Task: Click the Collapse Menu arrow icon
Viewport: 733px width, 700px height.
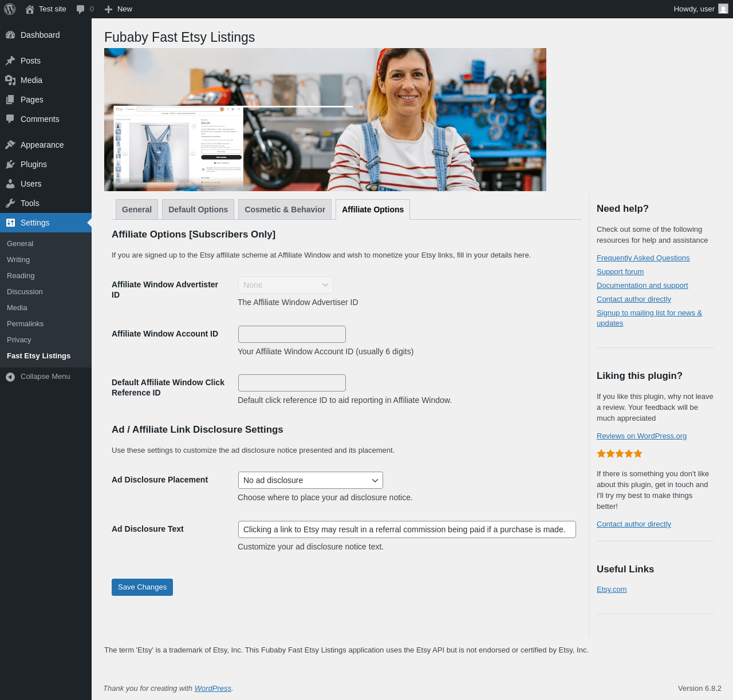Action: click(10, 377)
